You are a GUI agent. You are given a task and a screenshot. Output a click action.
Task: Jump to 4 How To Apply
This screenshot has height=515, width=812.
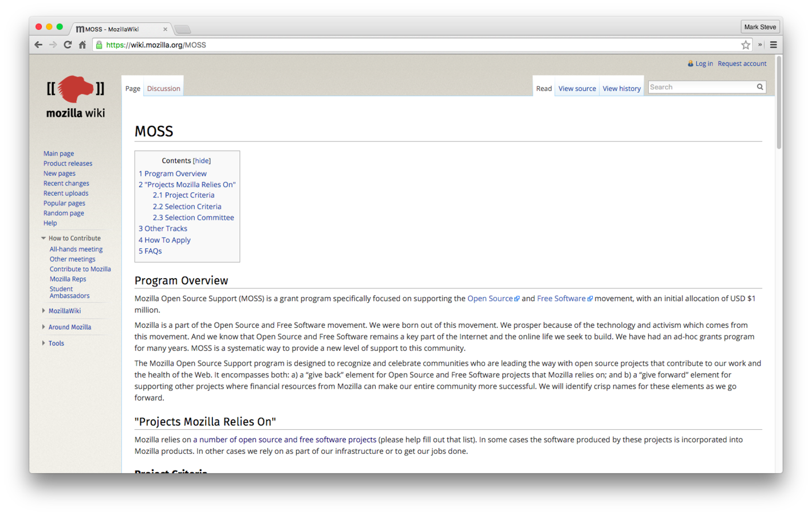coord(164,240)
